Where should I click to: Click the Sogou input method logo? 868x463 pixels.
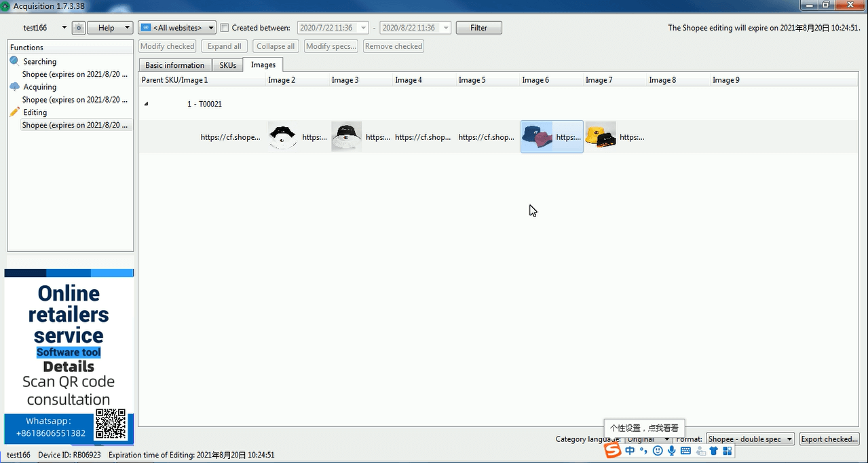pos(614,451)
